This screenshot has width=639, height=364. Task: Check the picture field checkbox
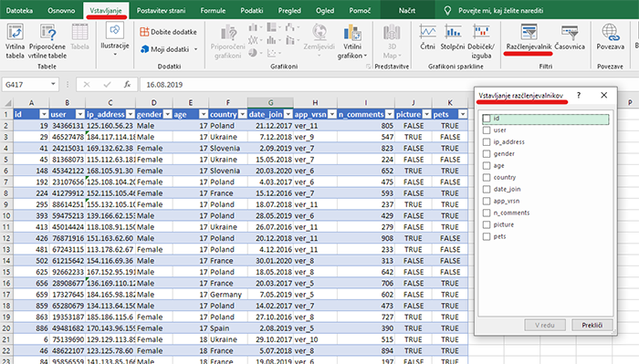point(487,224)
